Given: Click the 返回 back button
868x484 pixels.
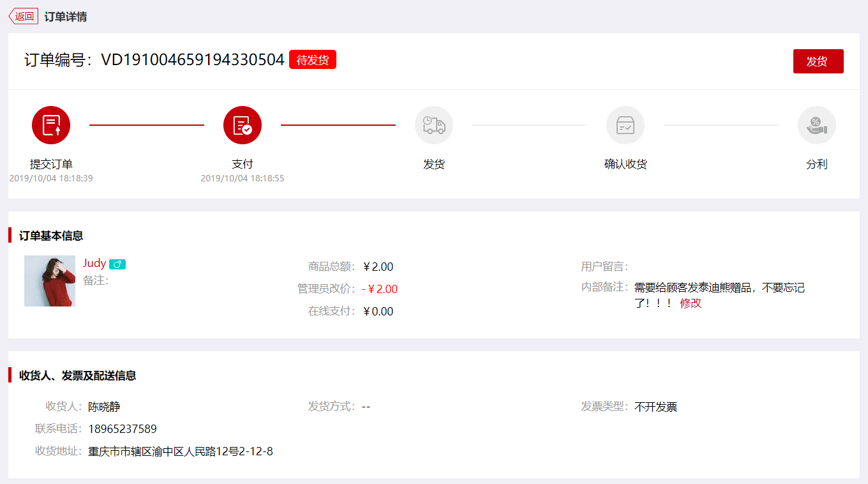Looking at the screenshot, I should click(24, 16).
